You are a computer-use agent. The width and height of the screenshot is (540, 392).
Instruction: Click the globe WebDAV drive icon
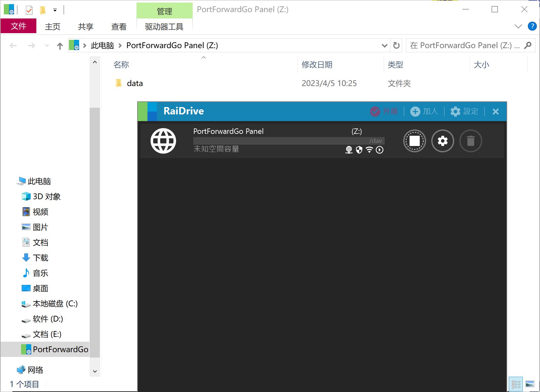(x=163, y=141)
